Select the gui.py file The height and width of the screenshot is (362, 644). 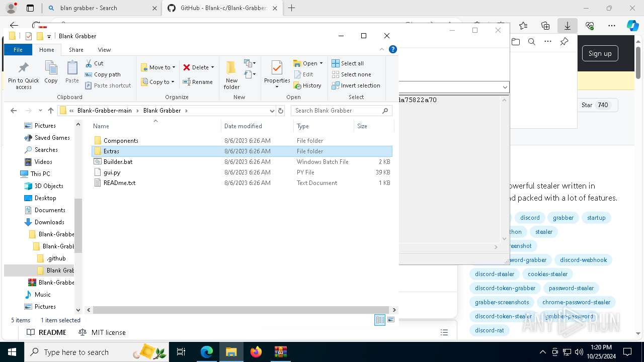pos(112,172)
